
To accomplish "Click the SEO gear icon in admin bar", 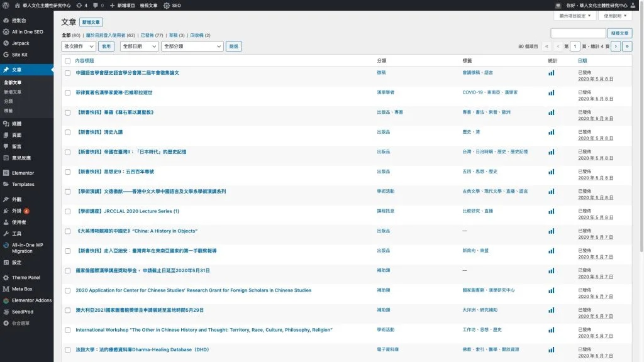I will point(167,5).
